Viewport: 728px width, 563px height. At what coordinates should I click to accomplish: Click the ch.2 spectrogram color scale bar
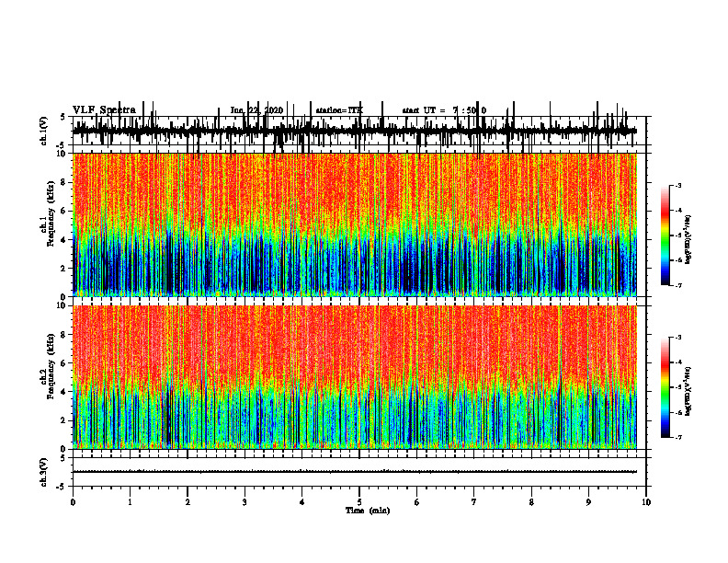tap(665, 387)
